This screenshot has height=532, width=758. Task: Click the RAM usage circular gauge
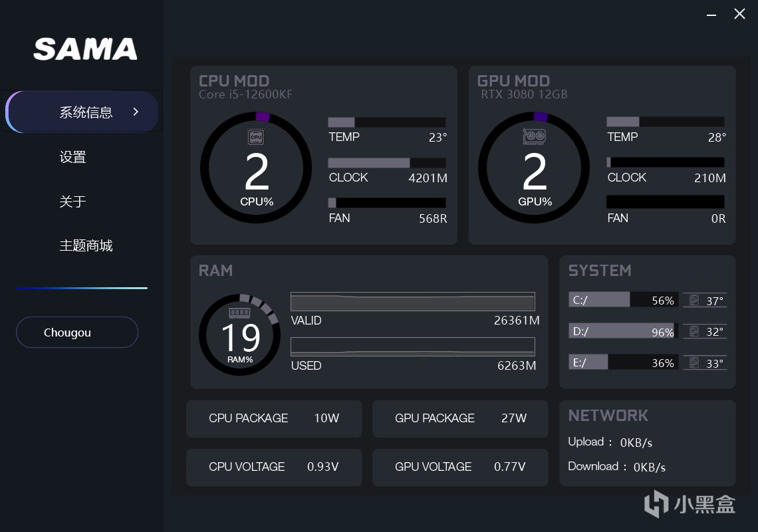pos(240,334)
